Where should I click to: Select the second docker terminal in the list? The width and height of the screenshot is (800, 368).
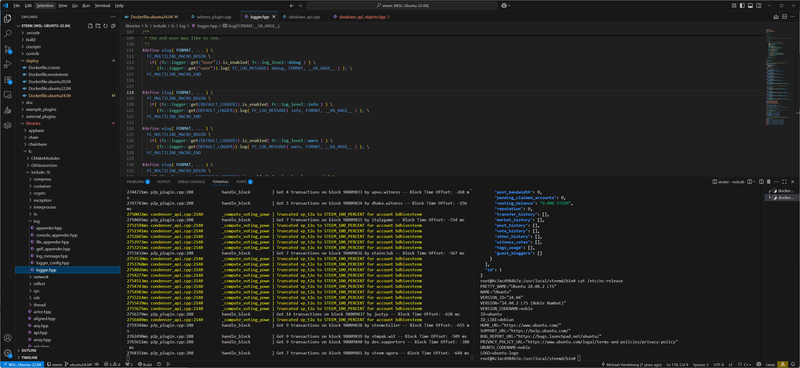click(781, 198)
